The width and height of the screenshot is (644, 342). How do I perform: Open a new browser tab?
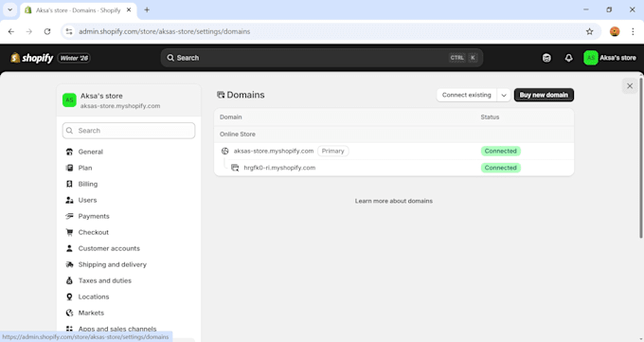click(147, 9)
